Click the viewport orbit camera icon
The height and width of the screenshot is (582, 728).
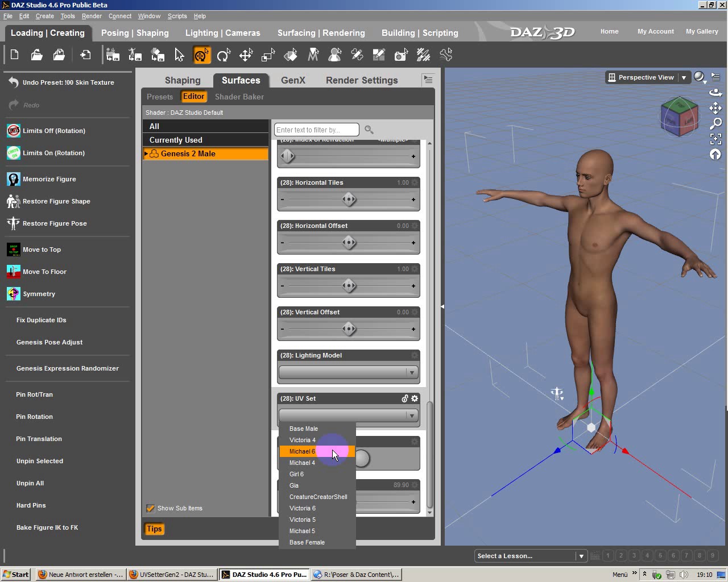coord(715,93)
